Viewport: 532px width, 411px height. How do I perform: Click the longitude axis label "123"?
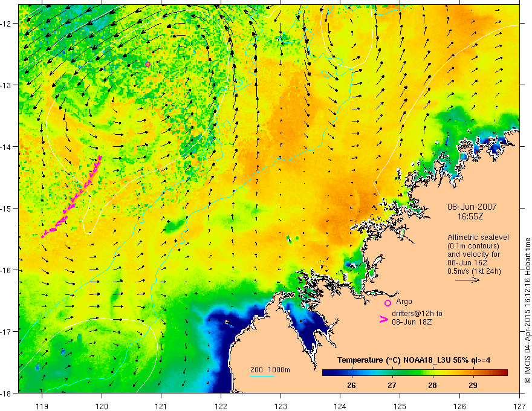point(281,406)
